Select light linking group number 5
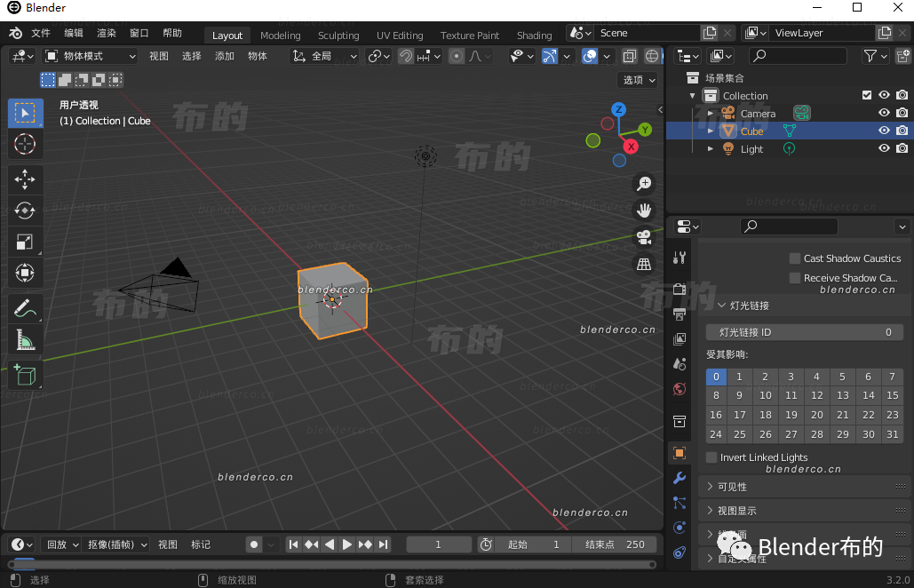This screenshot has width=914, height=588. pos(841,377)
